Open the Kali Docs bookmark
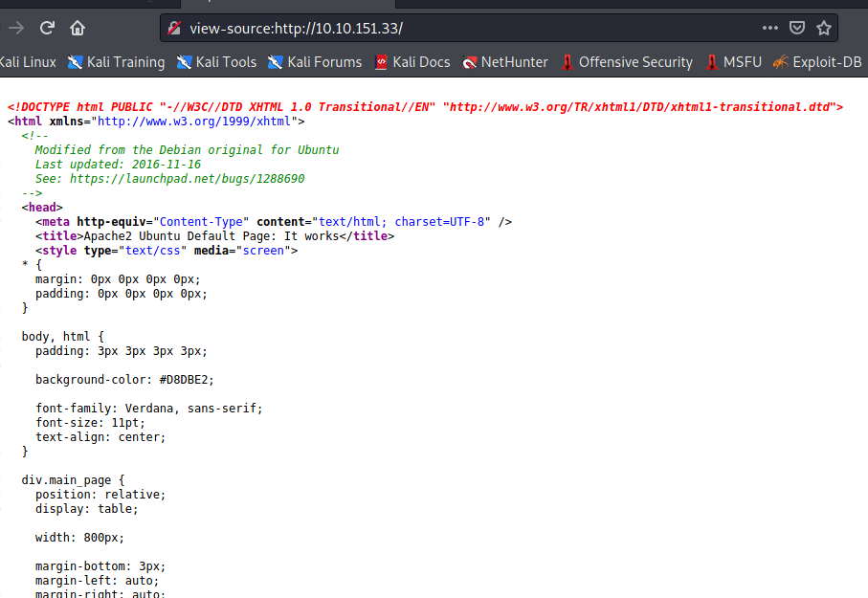The height and width of the screenshot is (598, 868). pyautogui.click(x=412, y=62)
